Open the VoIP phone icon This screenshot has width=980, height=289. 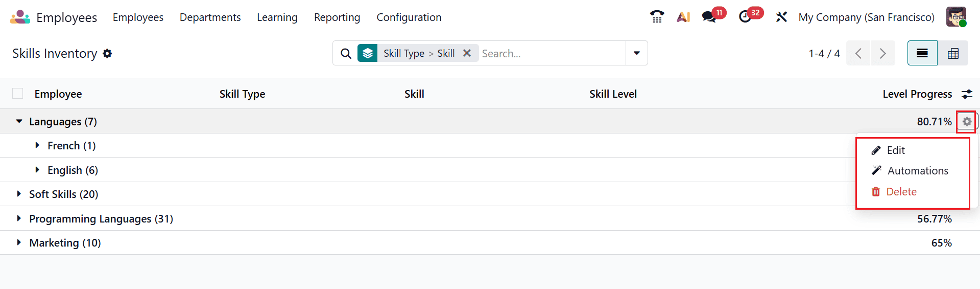(657, 17)
